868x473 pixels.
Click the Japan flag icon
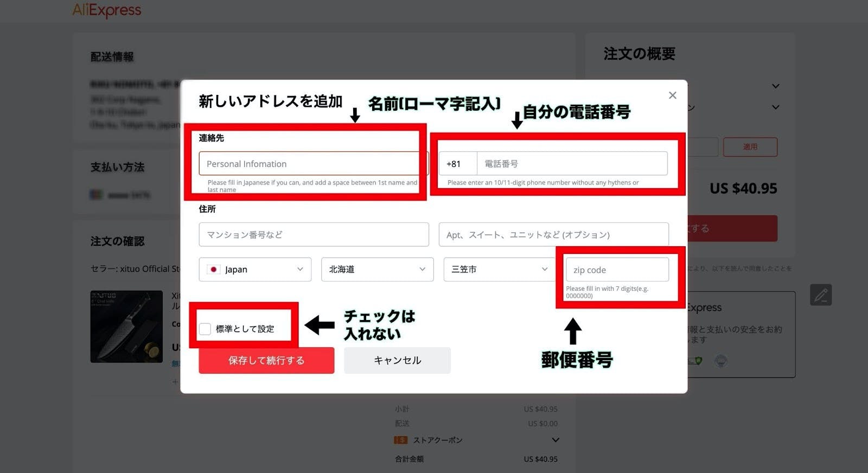coord(214,270)
